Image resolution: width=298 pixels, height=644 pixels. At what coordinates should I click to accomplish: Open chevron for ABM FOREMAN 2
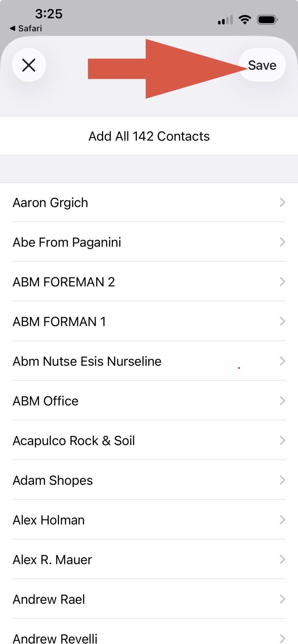click(282, 282)
